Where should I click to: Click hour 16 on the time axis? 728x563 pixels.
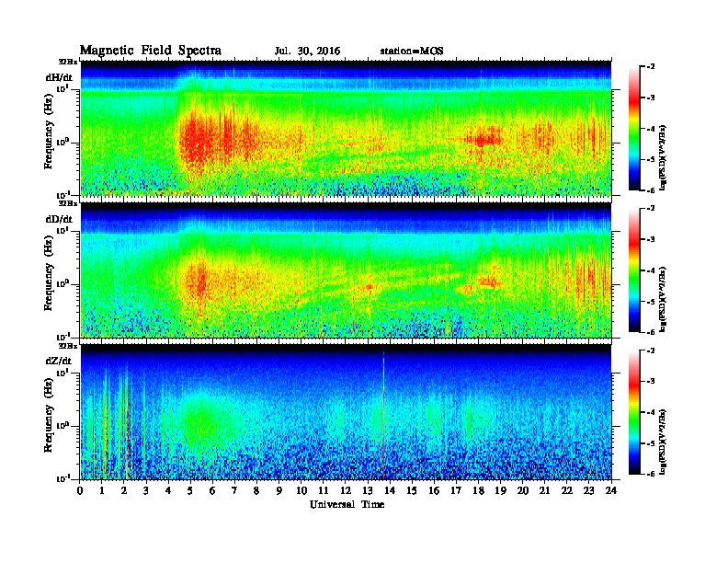click(x=434, y=491)
